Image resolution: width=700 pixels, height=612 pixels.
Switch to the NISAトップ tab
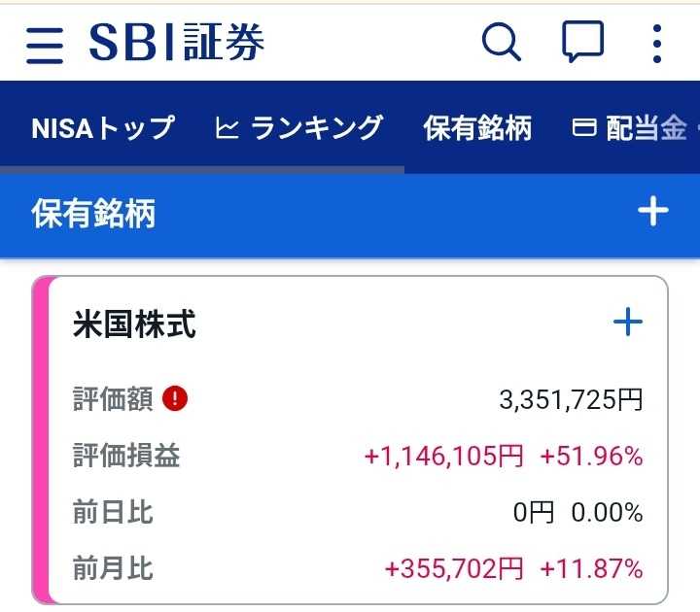coord(103,128)
